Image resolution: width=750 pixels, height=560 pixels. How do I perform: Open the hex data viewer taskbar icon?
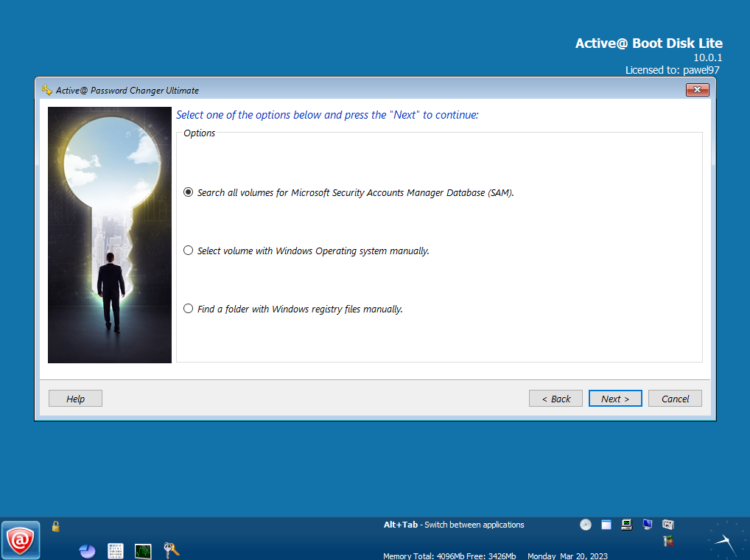pyautogui.click(x=115, y=551)
